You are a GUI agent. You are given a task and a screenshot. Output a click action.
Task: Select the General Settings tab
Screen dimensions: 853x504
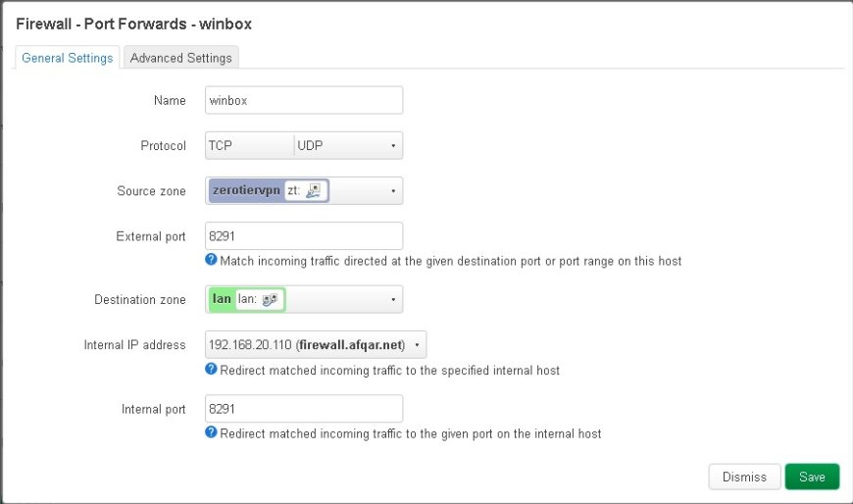tap(68, 58)
